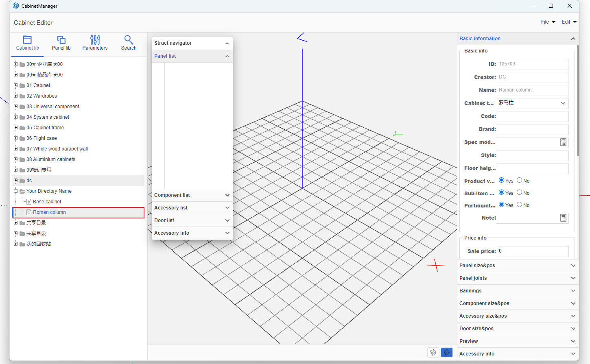
Task: Set Sub-item option to No
Action: tap(520, 193)
